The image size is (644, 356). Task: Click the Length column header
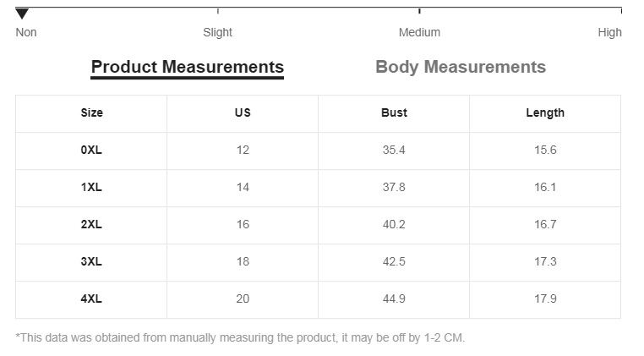click(x=545, y=113)
